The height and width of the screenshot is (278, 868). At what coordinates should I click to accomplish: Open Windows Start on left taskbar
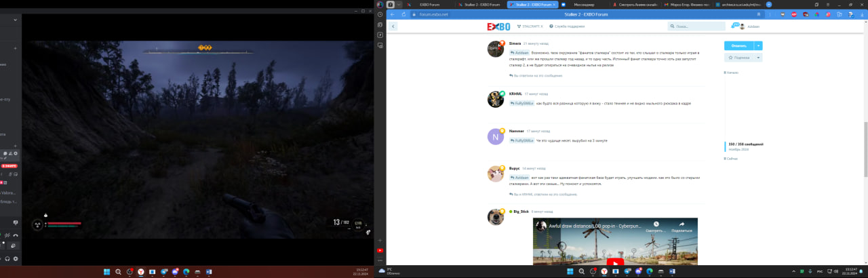(106, 272)
